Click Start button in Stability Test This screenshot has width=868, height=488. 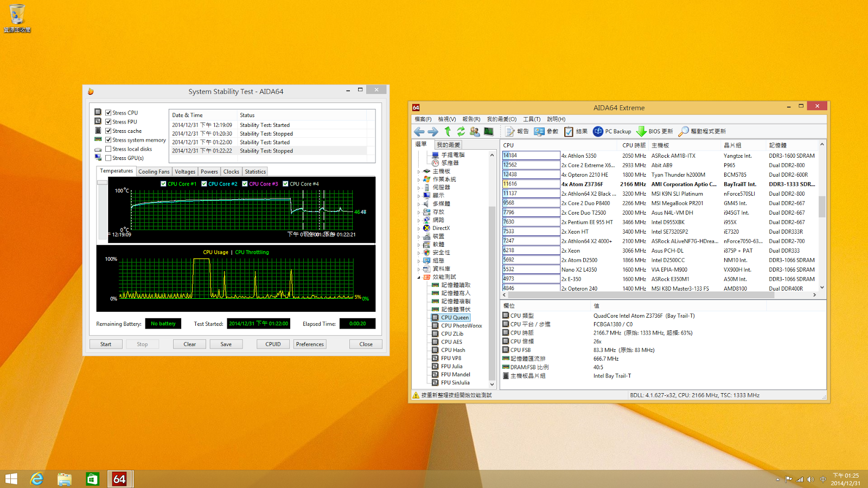click(106, 344)
